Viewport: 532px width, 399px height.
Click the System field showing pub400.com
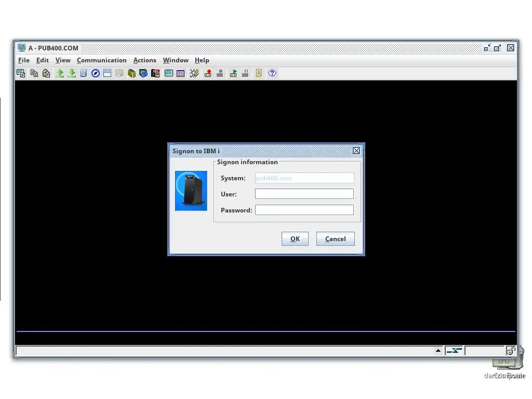304,178
